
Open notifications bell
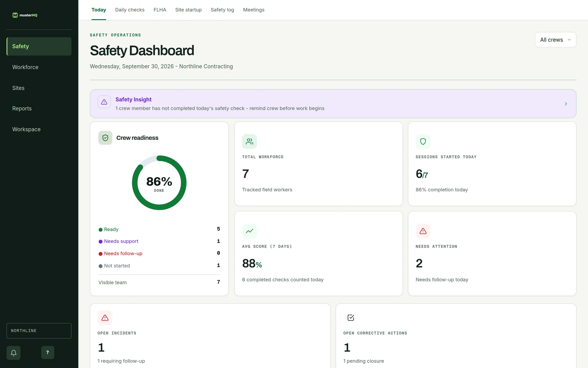click(x=14, y=353)
